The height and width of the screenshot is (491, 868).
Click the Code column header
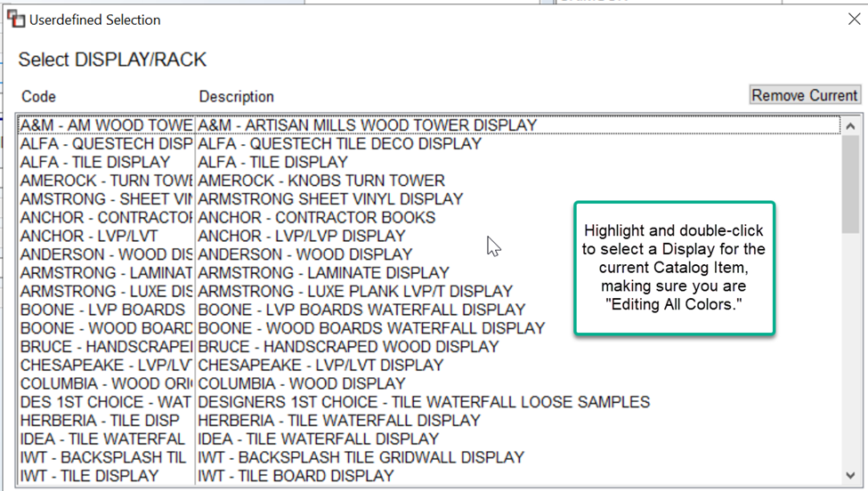pos(39,97)
